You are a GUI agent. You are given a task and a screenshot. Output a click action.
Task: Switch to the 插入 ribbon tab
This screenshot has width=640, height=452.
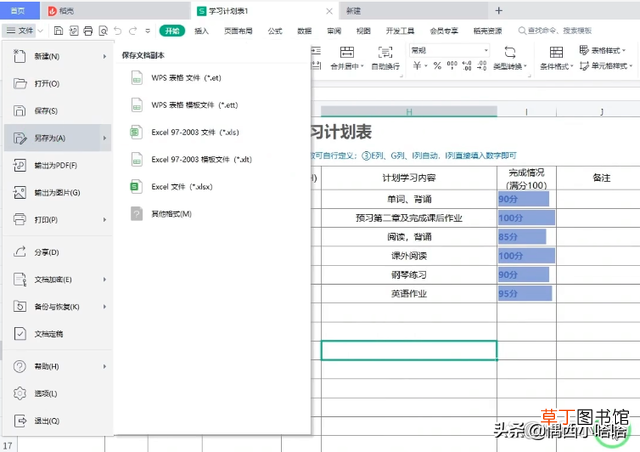point(202,31)
